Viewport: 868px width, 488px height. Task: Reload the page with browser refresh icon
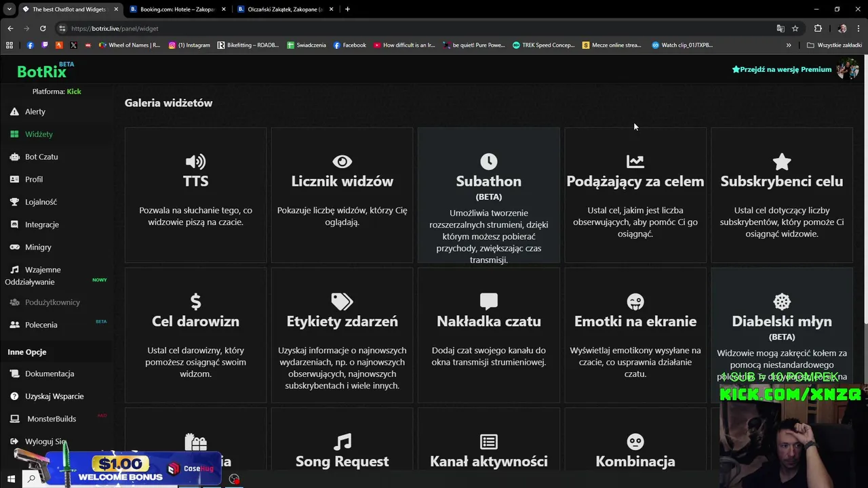coord(43,28)
